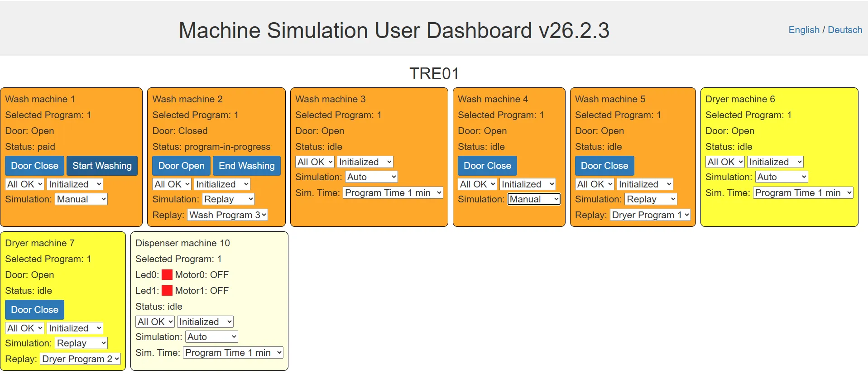The image size is (868, 374).
Task: Click Door Close for Wash machine 5
Action: (604, 166)
